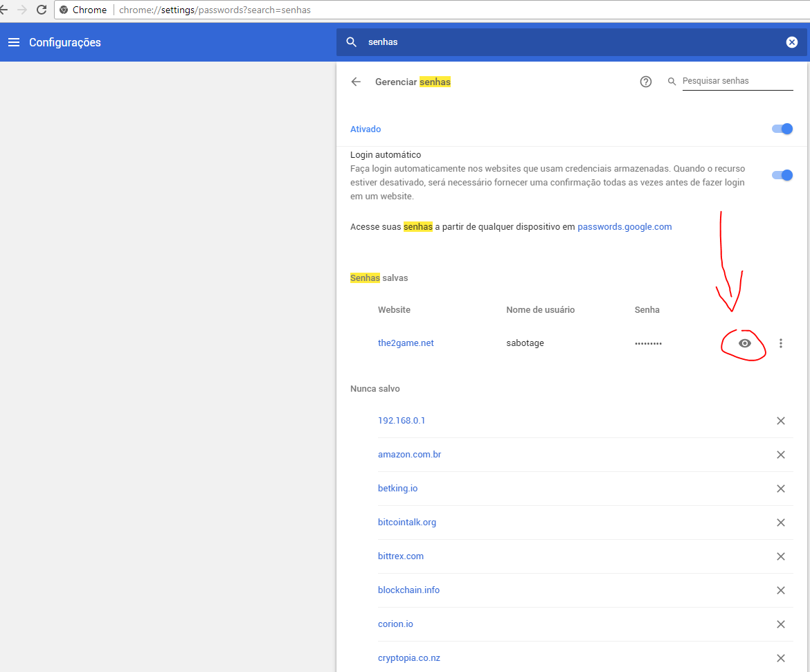This screenshot has width=810, height=672.
Task: Remove corion.io from never saved
Action: (x=780, y=624)
